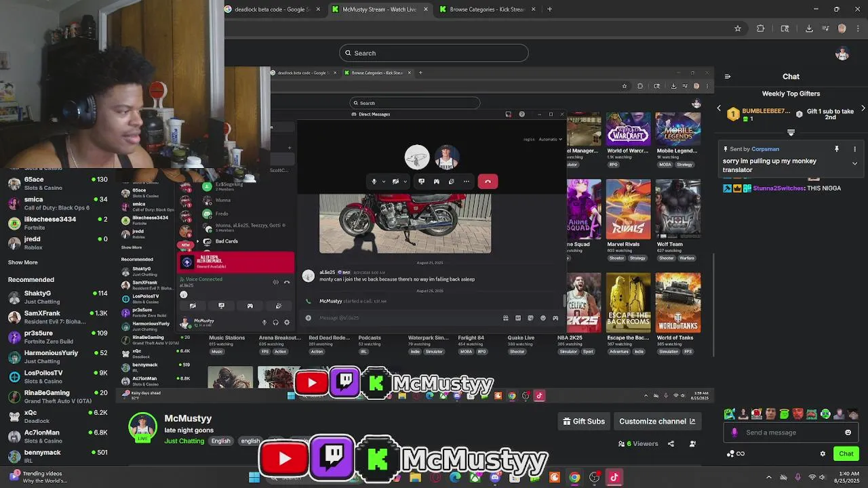This screenshot has width=868, height=488.
Task: Open chat settings gear icon
Action: point(823,453)
